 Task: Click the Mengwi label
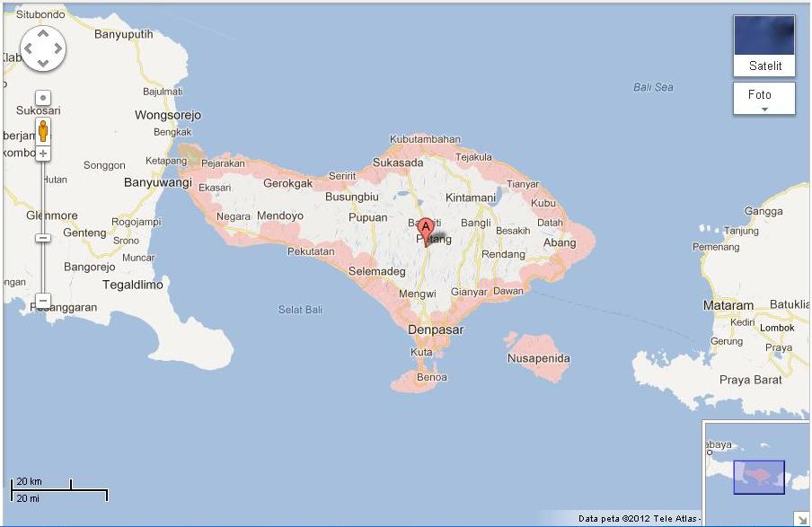coord(418,294)
